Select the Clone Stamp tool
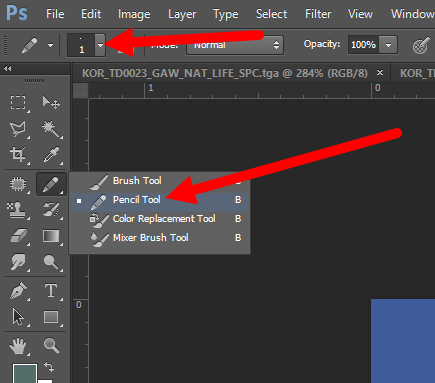 (x=17, y=211)
